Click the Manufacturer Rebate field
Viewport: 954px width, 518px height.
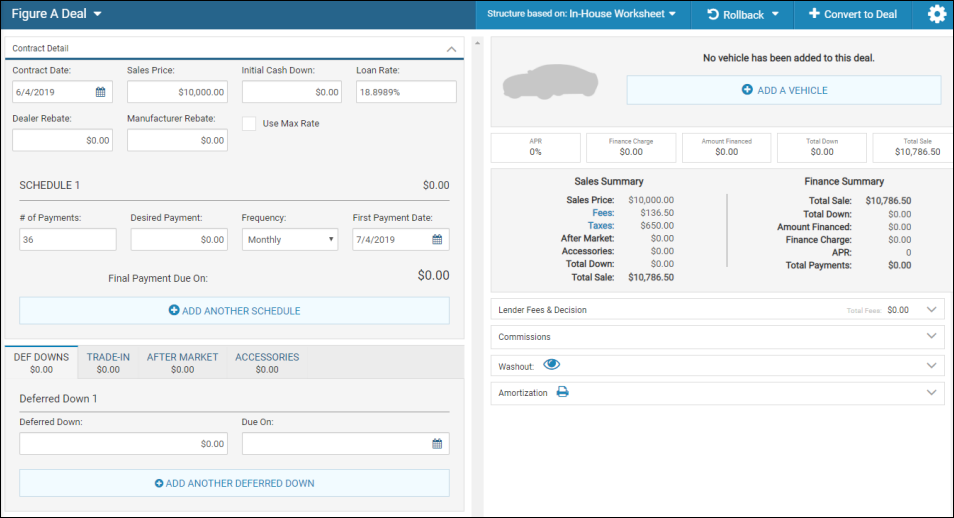pyautogui.click(x=177, y=140)
